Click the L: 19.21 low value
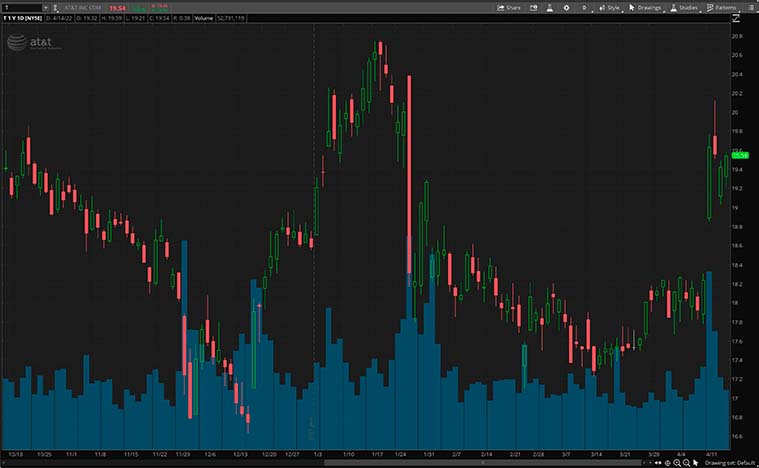The height and width of the screenshot is (468, 759). pos(136,18)
